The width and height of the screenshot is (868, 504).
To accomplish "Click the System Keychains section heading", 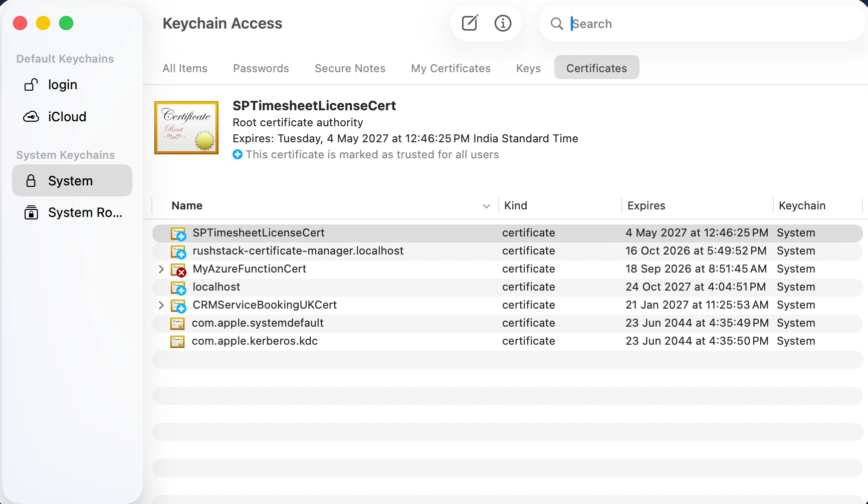I will tap(66, 155).
